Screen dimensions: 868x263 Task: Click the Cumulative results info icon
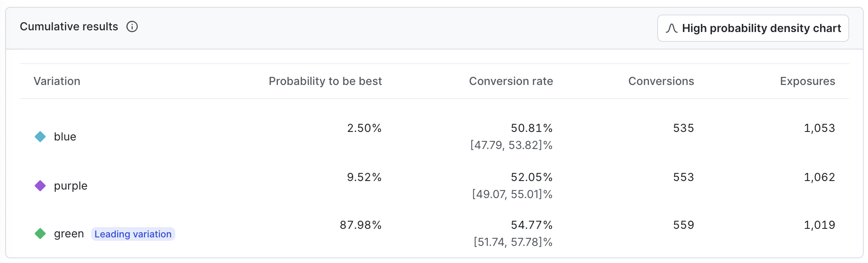132,27
